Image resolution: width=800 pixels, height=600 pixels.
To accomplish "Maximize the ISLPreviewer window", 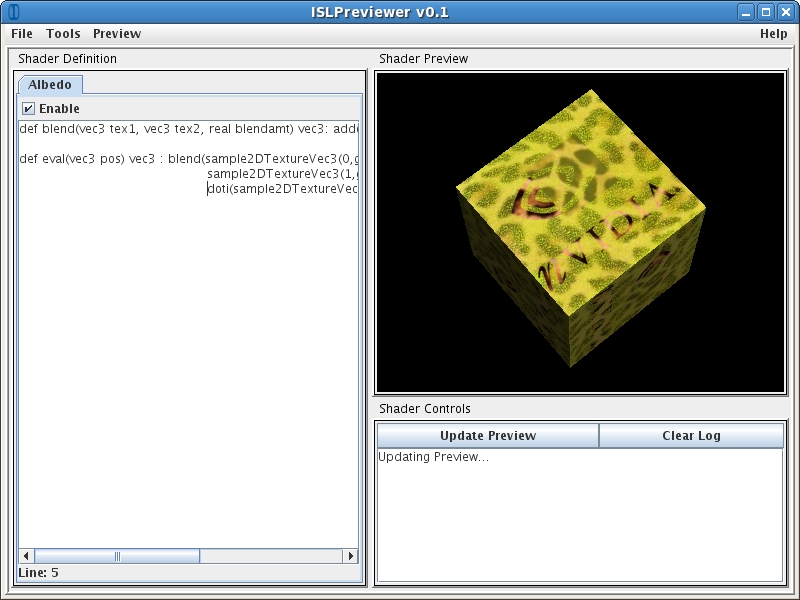I will [x=766, y=12].
